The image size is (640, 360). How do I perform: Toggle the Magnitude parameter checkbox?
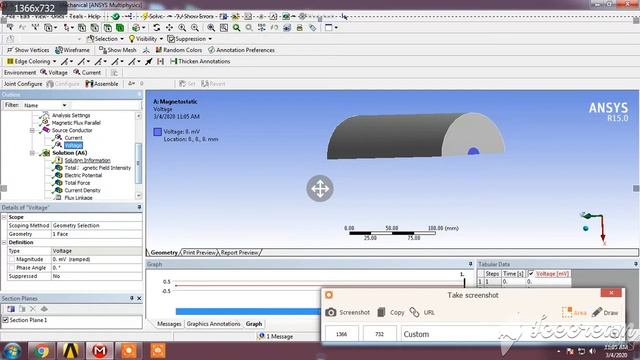[x=11, y=260]
